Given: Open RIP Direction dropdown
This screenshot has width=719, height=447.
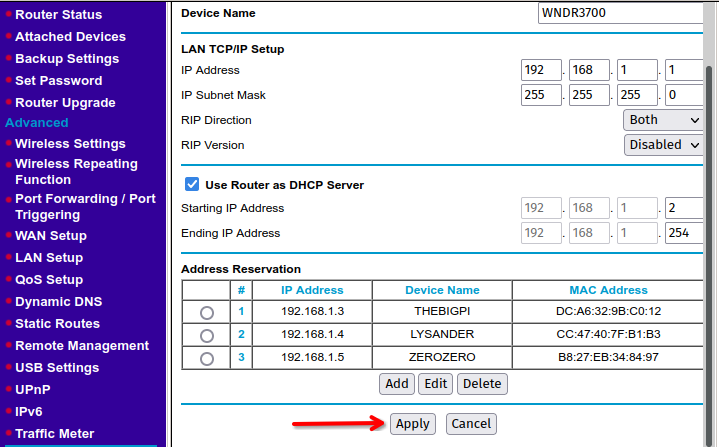Looking at the screenshot, I should (x=663, y=120).
